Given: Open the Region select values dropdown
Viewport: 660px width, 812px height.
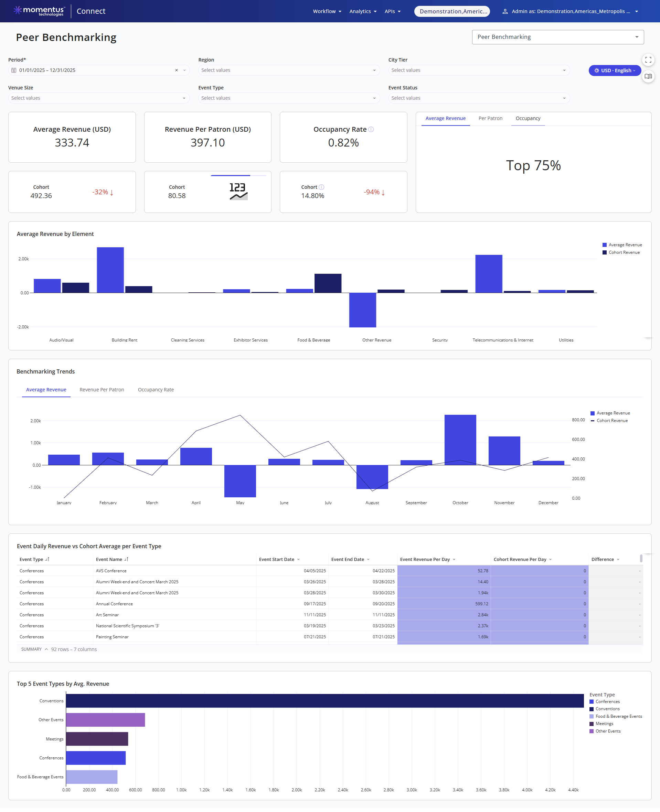Looking at the screenshot, I should 289,70.
